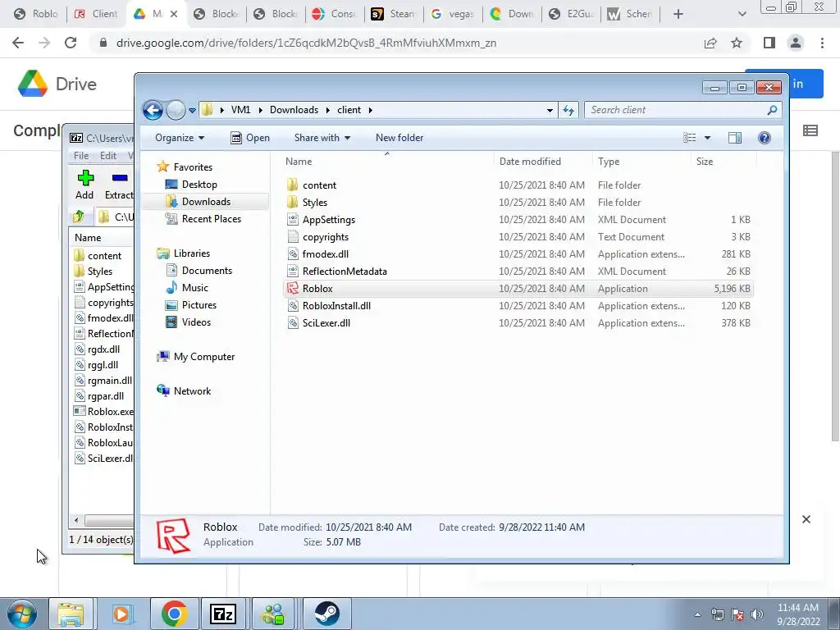Image resolution: width=840 pixels, height=630 pixels.
Task: Select rgdx.dll in 7-Zip list
Action: coord(97,349)
